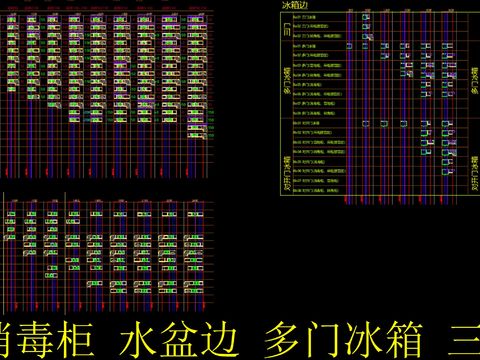Image resolution: width=480 pixels, height=360 pixels.
Task: Select the large 多门冰箱 caption at bottom
Action: (x=343, y=340)
